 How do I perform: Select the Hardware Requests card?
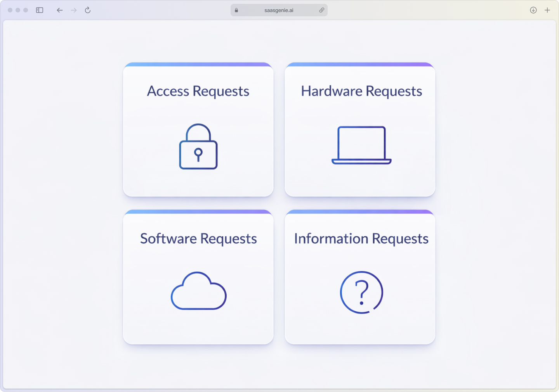point(360,130)
